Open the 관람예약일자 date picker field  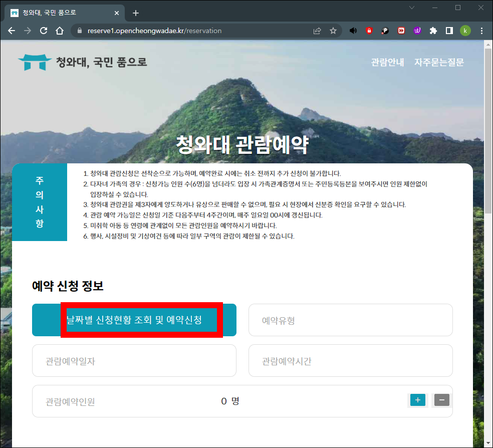pos(134,360)
